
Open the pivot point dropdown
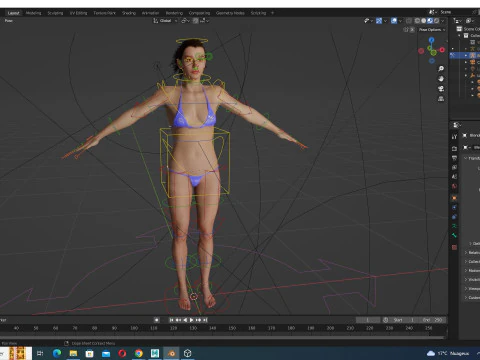(x=185, y=21)
